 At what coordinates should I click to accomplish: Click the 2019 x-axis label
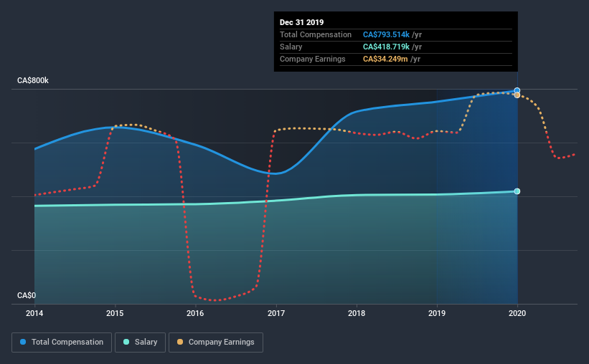tap(437, 313)
